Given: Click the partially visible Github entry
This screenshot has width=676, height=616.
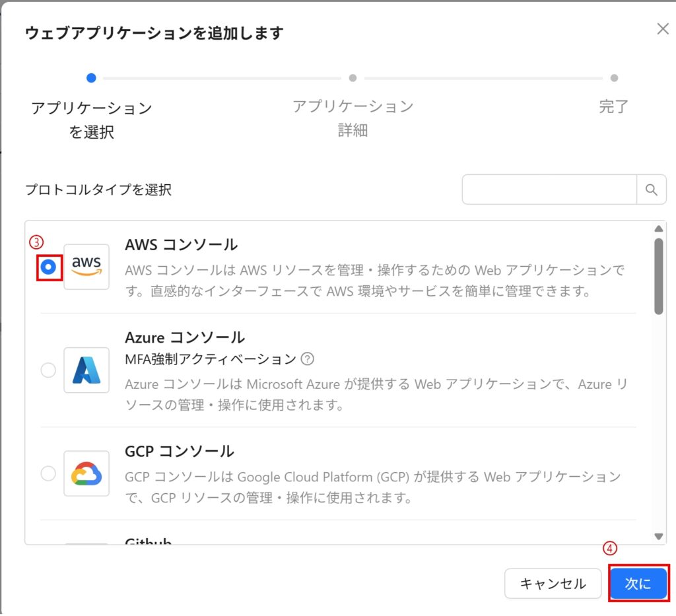Looking at the screenshot, I should [x=149, y=541].
